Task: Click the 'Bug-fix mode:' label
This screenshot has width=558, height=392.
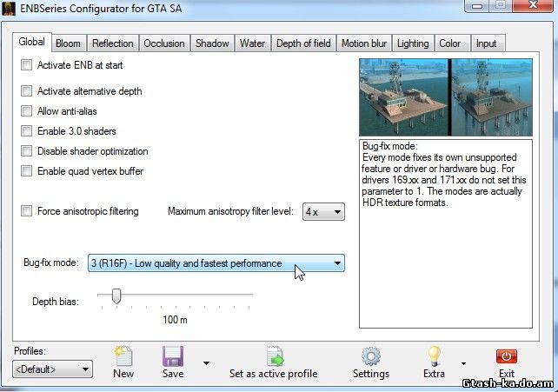Action: click(51, 262)
